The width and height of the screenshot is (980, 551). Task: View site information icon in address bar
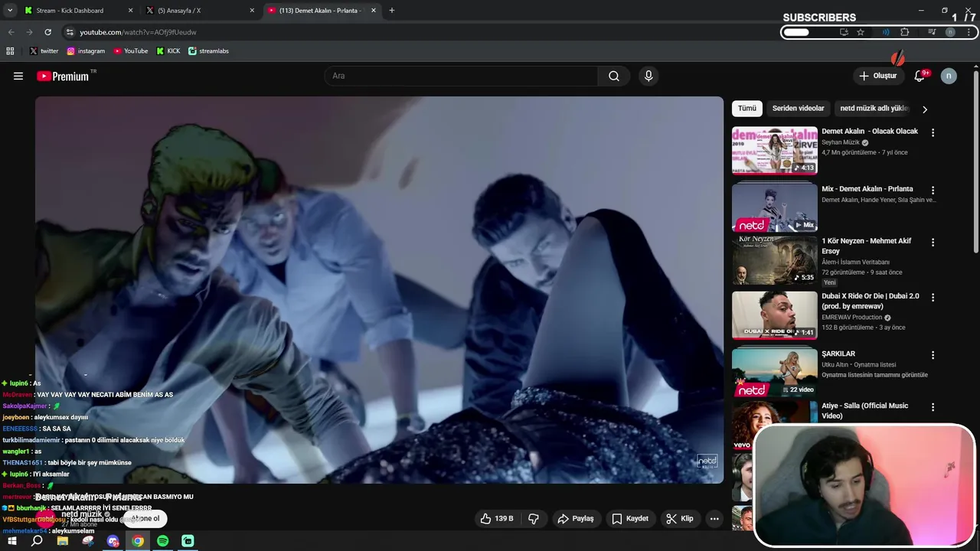(70, 32)
